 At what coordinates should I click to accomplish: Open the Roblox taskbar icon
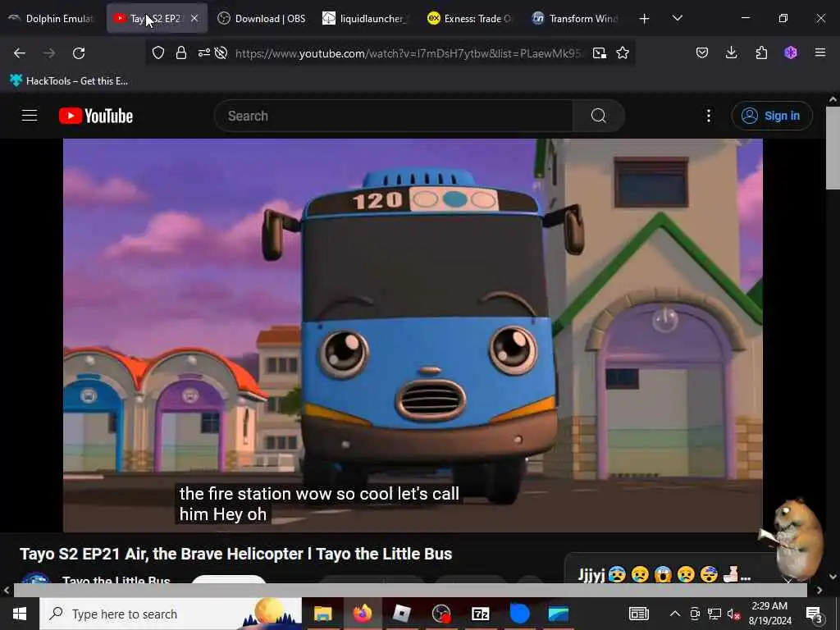click(401, 614)
